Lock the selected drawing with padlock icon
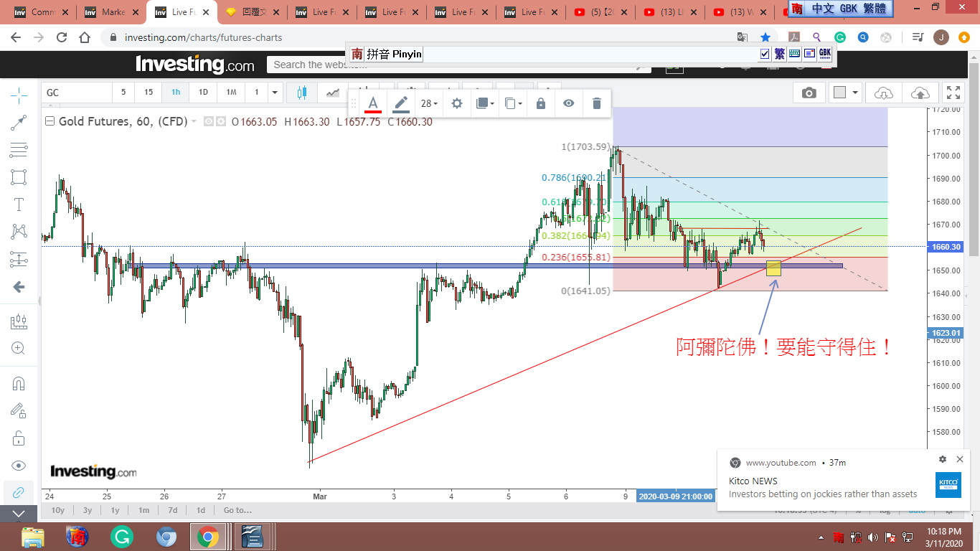The width and height of the screenshot is (980, 551). [x=541, y=103]
